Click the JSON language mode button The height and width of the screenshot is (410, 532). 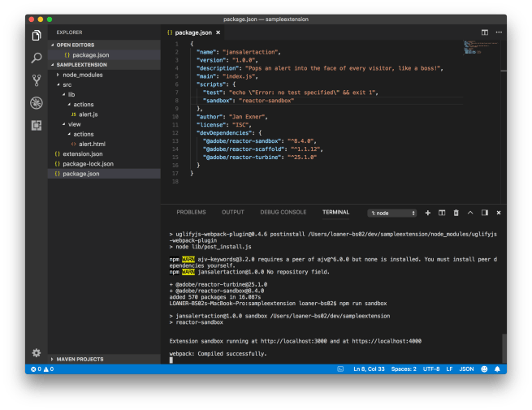pyautogui.click(x=467, y=369)
